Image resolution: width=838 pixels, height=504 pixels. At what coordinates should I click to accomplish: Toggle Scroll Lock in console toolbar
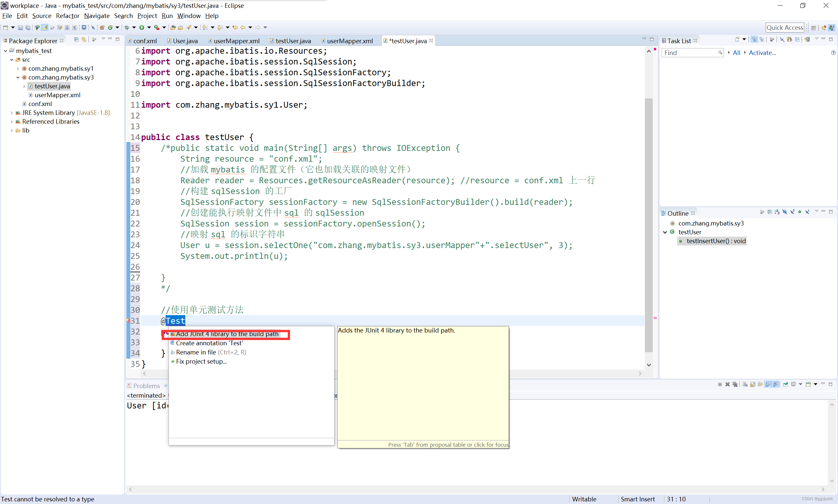tap(753, 385)
